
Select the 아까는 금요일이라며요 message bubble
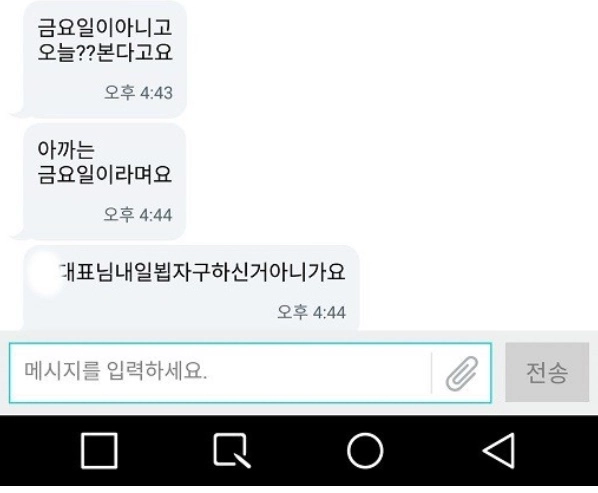(x=104, y=181)
